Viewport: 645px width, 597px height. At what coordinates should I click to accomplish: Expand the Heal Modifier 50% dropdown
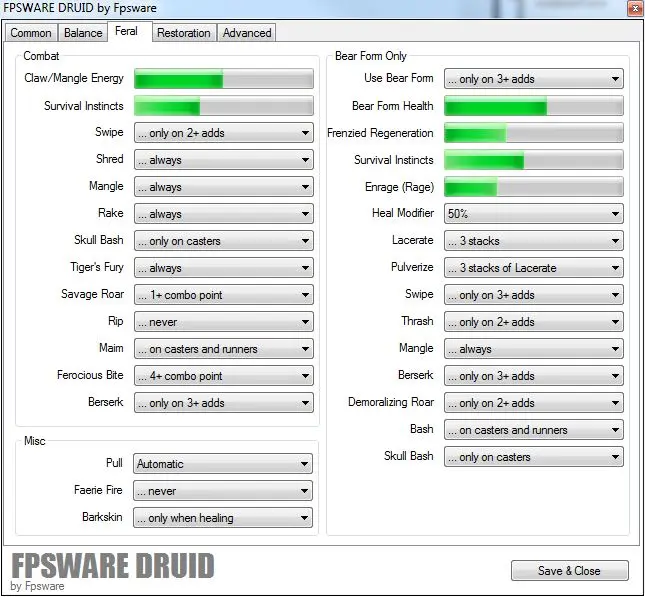coord(534,214)
